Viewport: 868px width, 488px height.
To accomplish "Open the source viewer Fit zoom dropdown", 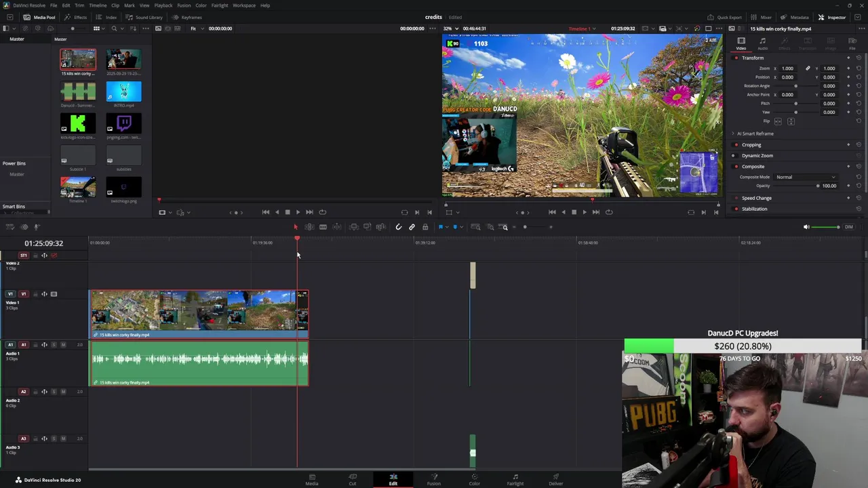I will (196, 28).
